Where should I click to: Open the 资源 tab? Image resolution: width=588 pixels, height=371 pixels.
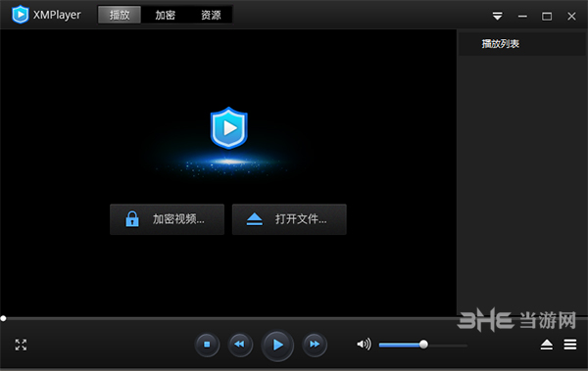click(211, 15)
